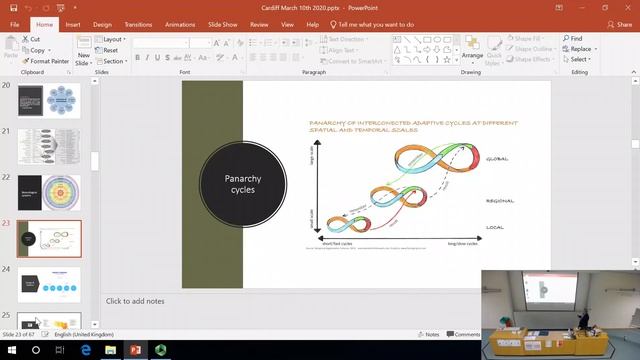Screen dimensions: 640x360
Task: Apply Bold formatting
Action: coord(138,58)
